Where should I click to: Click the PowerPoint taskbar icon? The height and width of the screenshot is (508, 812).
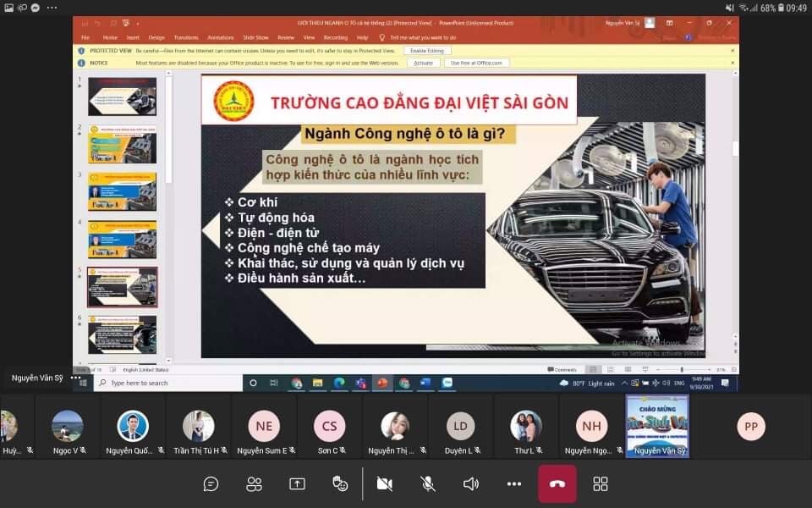(x=382, y=383)
